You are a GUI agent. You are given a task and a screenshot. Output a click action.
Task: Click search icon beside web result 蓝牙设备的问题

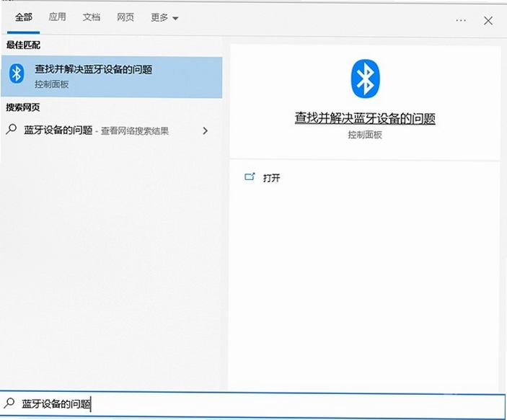(x=12, y=130)
